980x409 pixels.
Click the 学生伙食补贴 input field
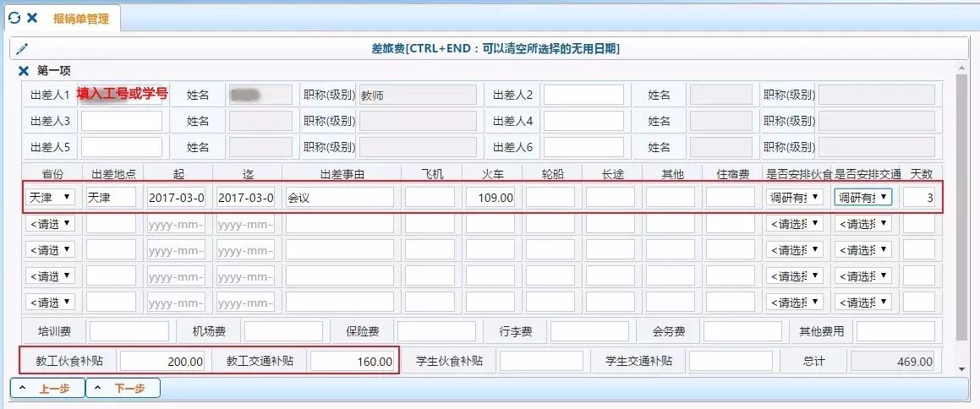tap(541, 361)
